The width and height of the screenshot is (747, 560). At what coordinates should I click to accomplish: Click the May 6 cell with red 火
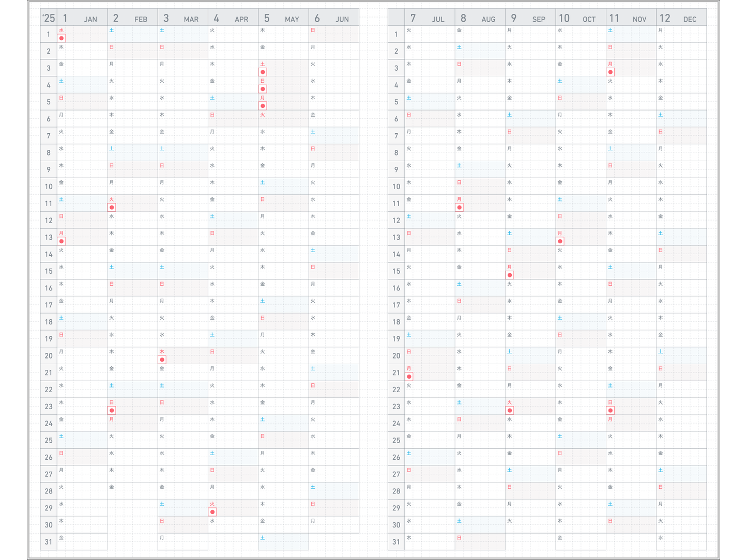coord(283,119)
